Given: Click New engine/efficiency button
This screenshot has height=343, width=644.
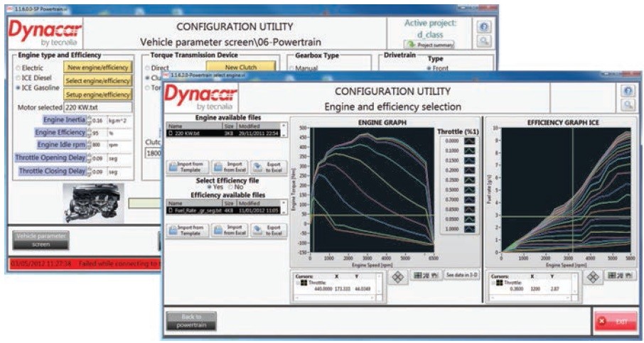Looking at the screenshot, I should 98,67.
